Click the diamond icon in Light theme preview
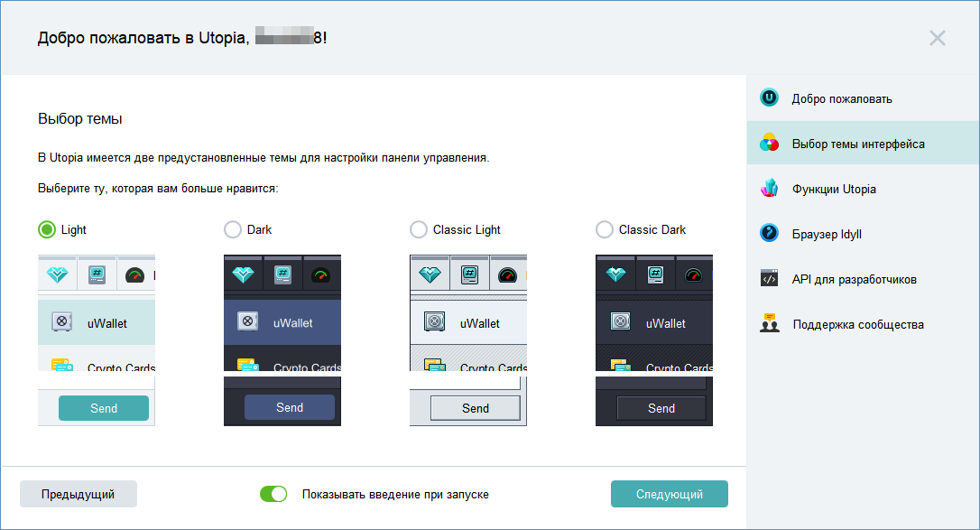The width and height of the screenshot is (980, 530). pyautogui.click(x=58, y=274)
